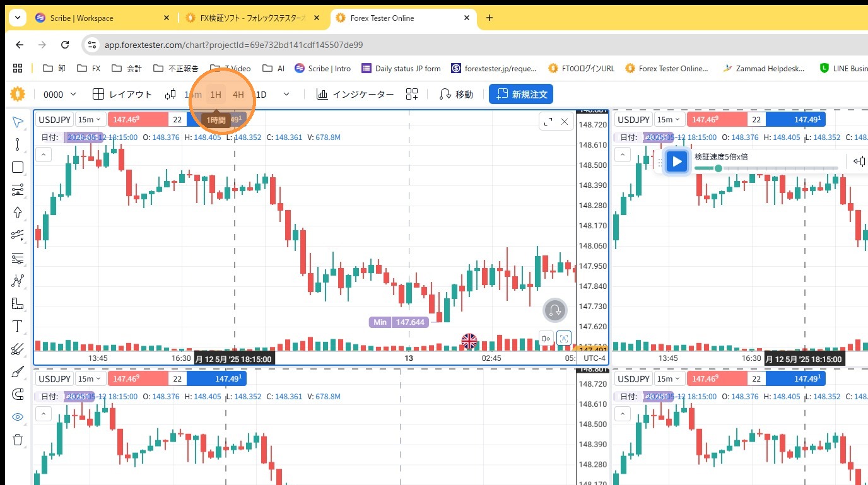The image size is (868, 485).
Task: Click the browser address bar URL
Action: pyautogui.click(x=233, y=45)
